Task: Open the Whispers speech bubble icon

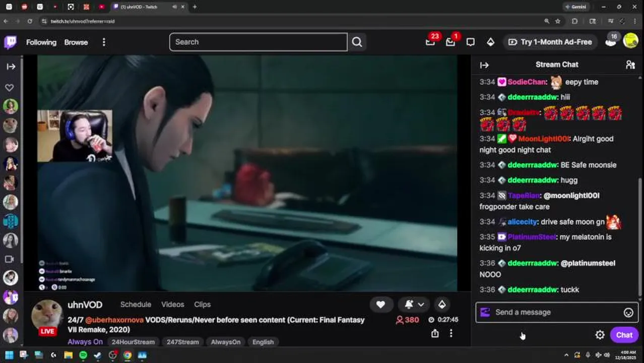Action: click(x=471, y=42)
